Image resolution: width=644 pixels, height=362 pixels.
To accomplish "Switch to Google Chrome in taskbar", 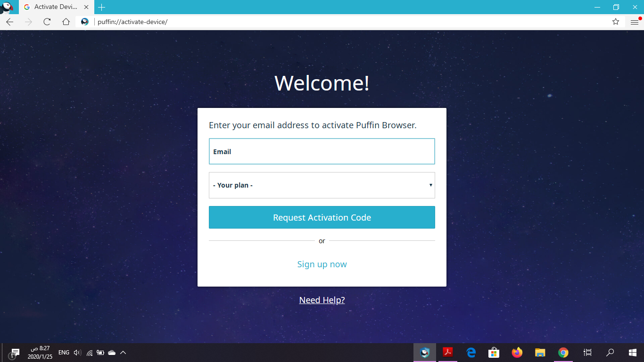I will (x=563, y=353).
